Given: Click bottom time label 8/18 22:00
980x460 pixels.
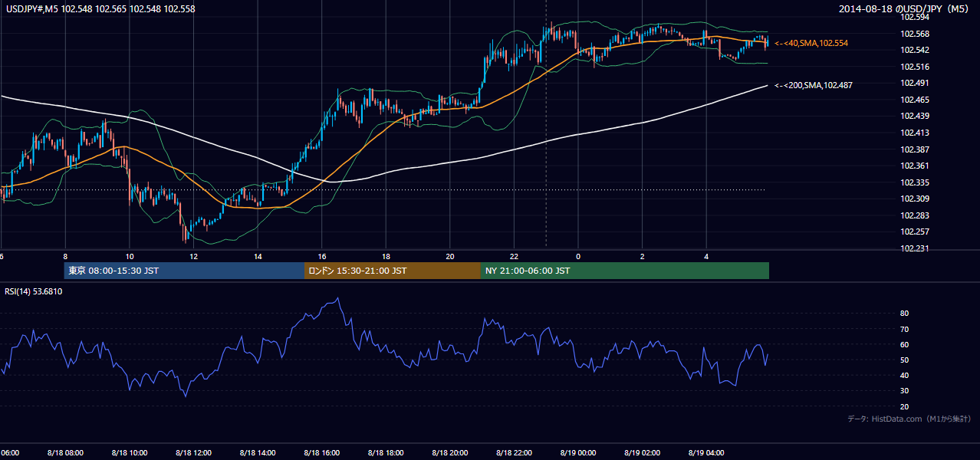Looking at the screenshot, I should click(x=514, y=452).
